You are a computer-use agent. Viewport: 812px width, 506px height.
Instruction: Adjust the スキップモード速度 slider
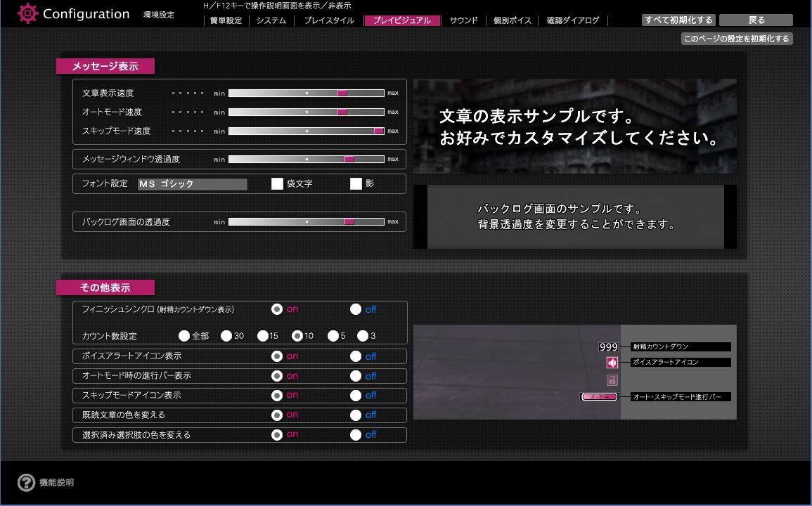(306, 131)
